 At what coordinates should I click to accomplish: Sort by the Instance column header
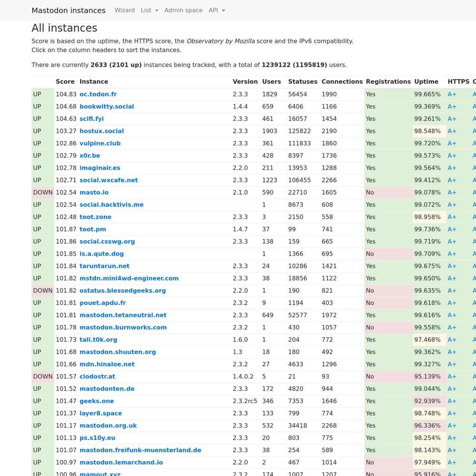[x=94, y=82]
